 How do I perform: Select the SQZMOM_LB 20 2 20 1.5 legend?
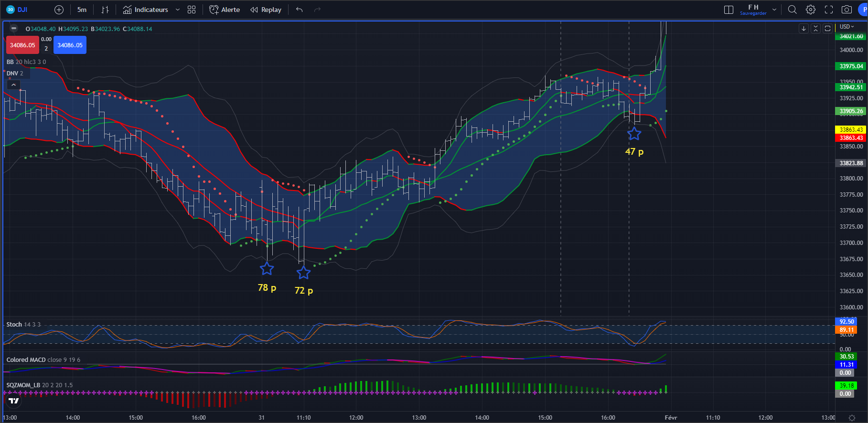40,385
